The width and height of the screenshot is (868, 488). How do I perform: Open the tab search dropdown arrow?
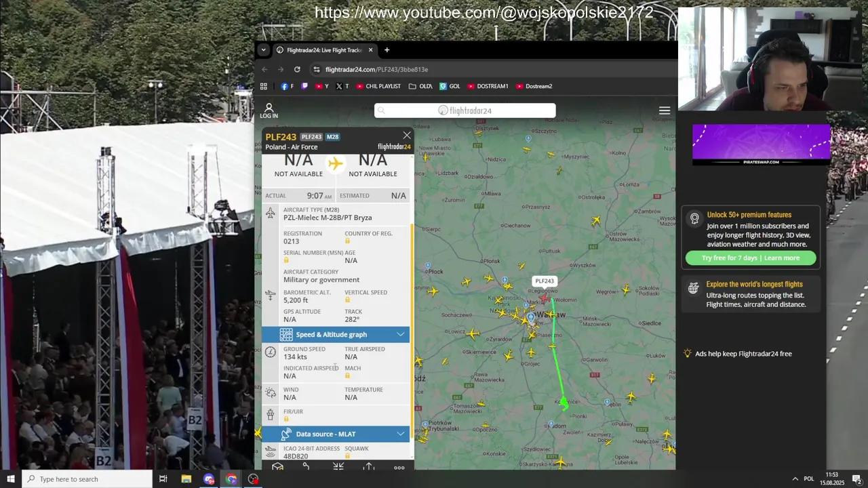pyautogui.click(x=263, y=49)
